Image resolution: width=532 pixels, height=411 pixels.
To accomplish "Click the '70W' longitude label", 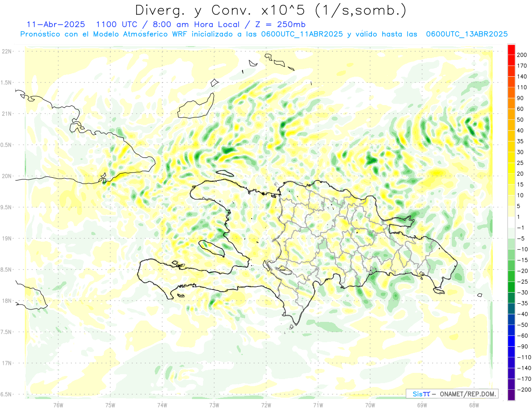I will click(x=370, y=404).
